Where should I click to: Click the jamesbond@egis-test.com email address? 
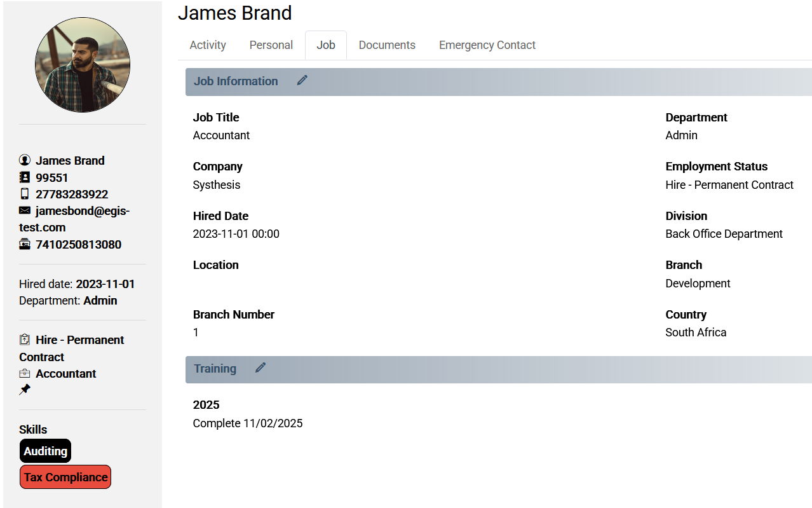pos(74,219)
